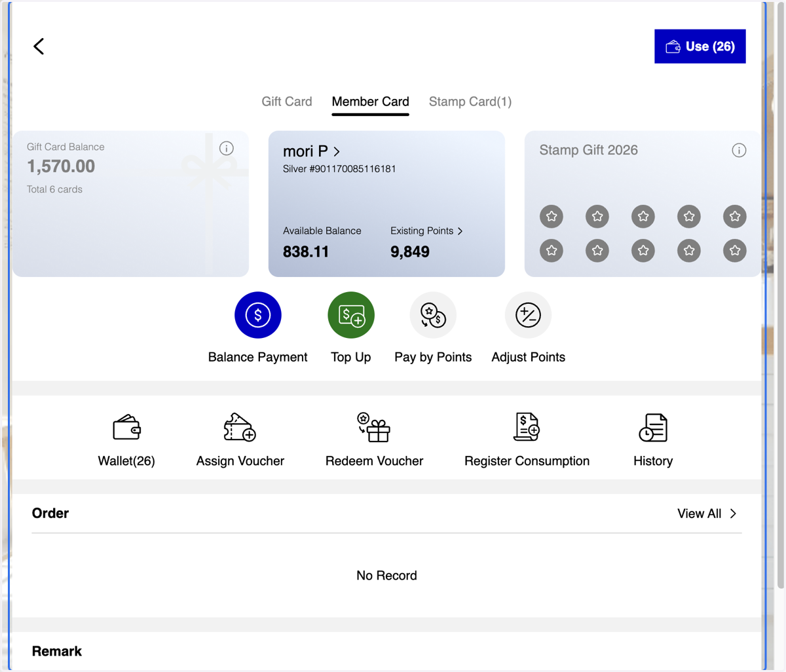
Task: Open the Adjust Points plus-minus icon
Action: pos(528,315)
